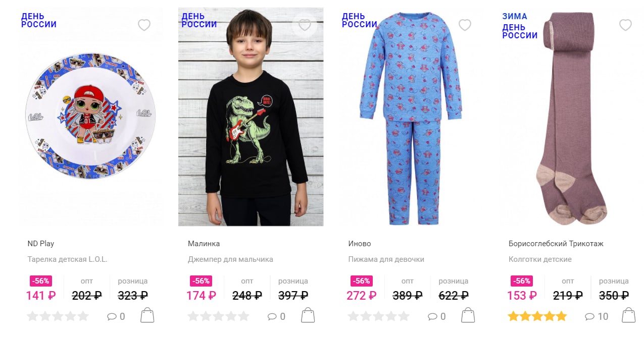Add Борисоглебский tights to shopping bag

pos(628,315)
